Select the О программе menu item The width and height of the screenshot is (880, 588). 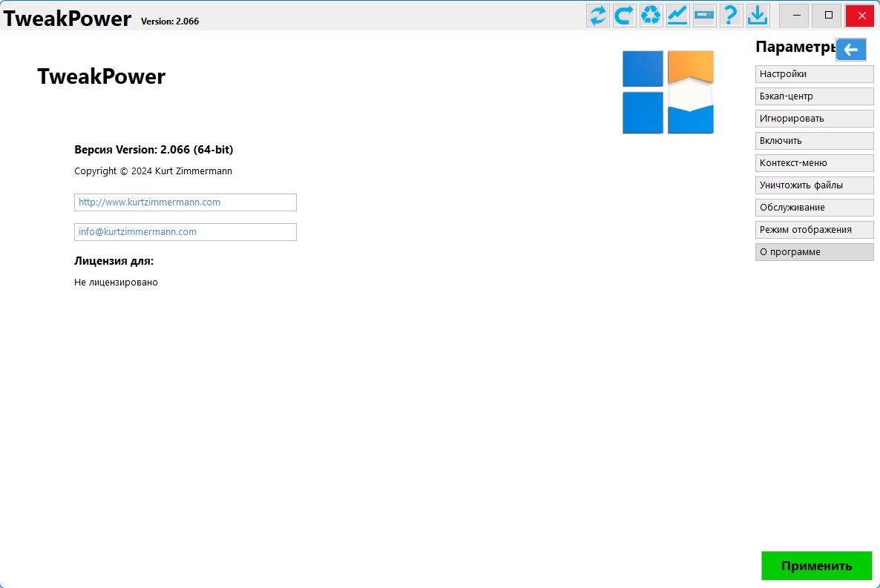tap(815, 252)
